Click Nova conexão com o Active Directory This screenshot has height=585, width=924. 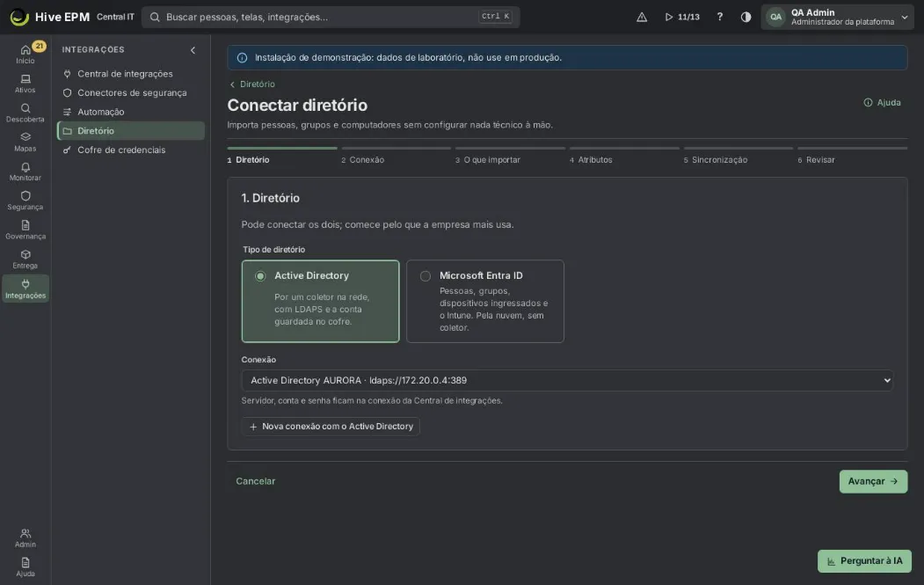(x=331, y=427)
